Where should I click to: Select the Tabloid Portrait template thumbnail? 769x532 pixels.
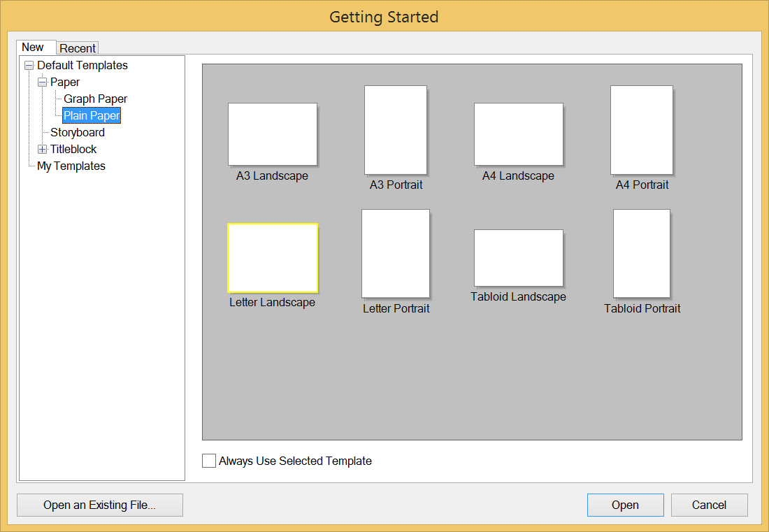pyautogui.click(x=642, y=254)
